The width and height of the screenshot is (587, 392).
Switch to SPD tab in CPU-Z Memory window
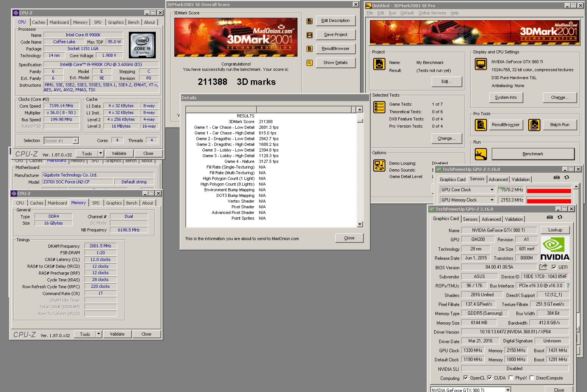(x=96, y=203)
